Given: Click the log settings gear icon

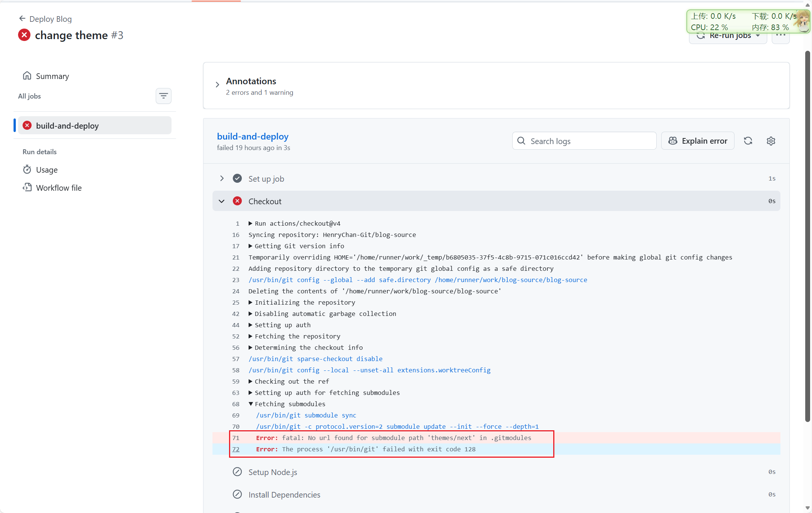Looking at the screenshot, I should [x=771, y=141].
